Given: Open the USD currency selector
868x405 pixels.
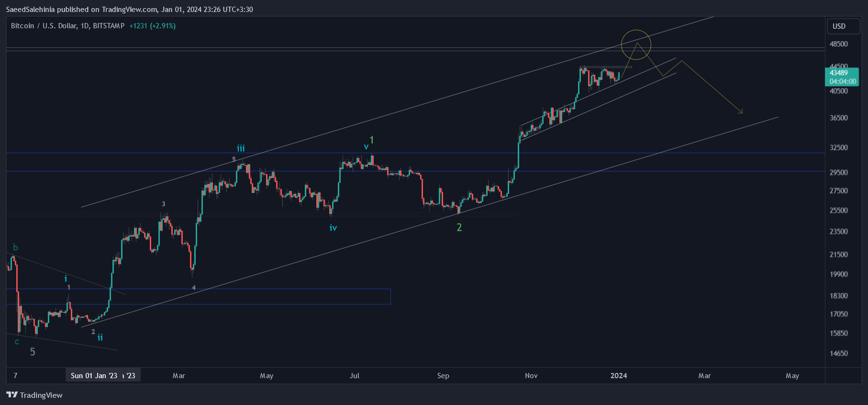Looking at the screenshot, I should click(844, 26).
